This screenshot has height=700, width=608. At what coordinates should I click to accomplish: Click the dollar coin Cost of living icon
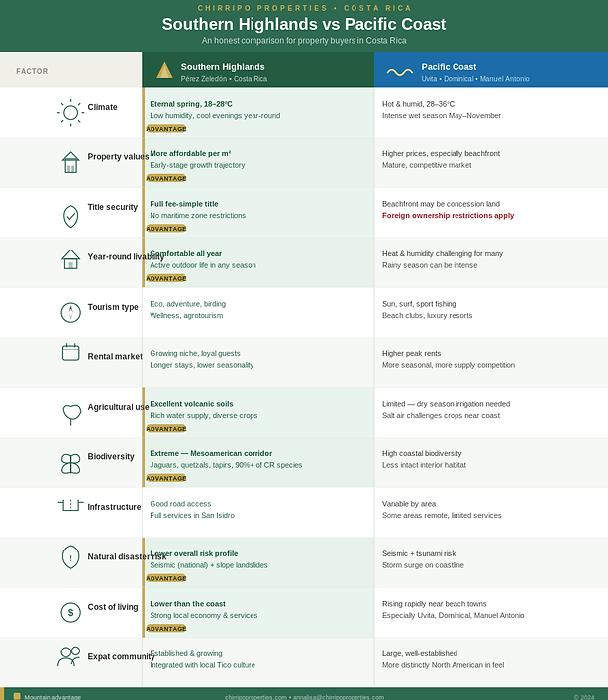click(x=70, y=612)
